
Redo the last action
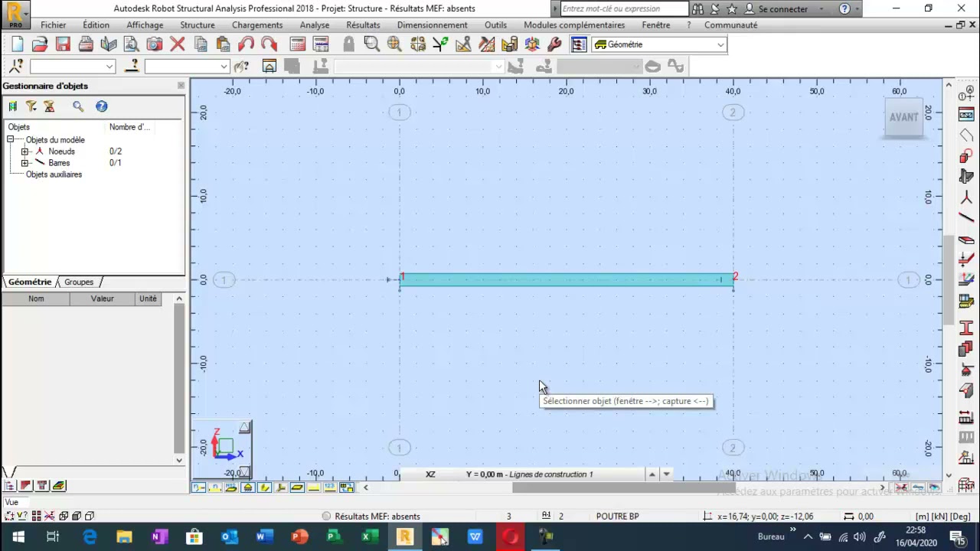(x=269, y=44)
